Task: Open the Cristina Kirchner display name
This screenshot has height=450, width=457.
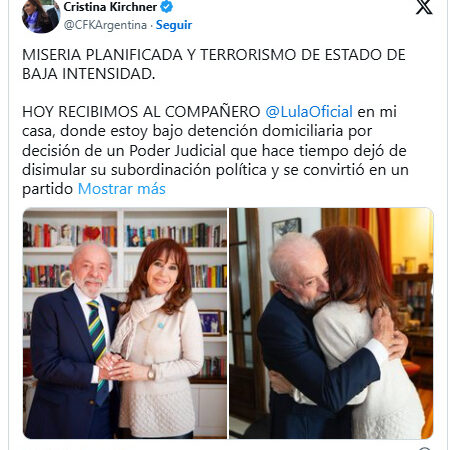Action: pos(110,7)
